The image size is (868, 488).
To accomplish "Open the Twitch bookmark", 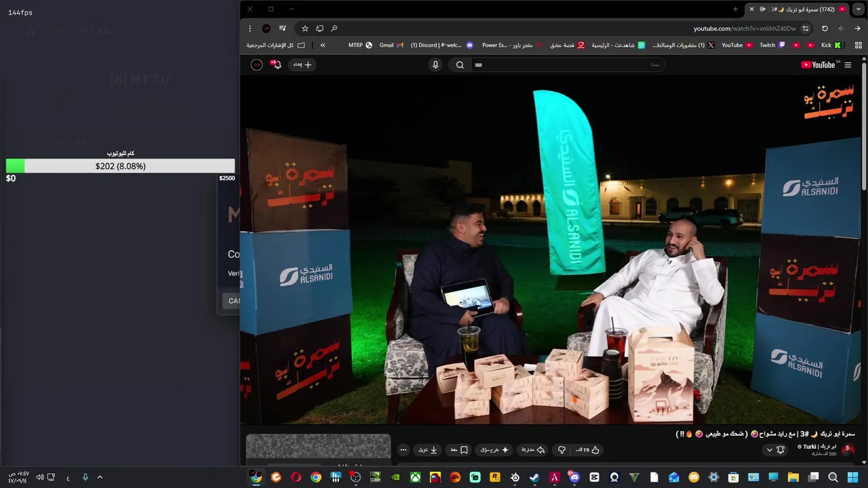I will click(x=772, y=45).
